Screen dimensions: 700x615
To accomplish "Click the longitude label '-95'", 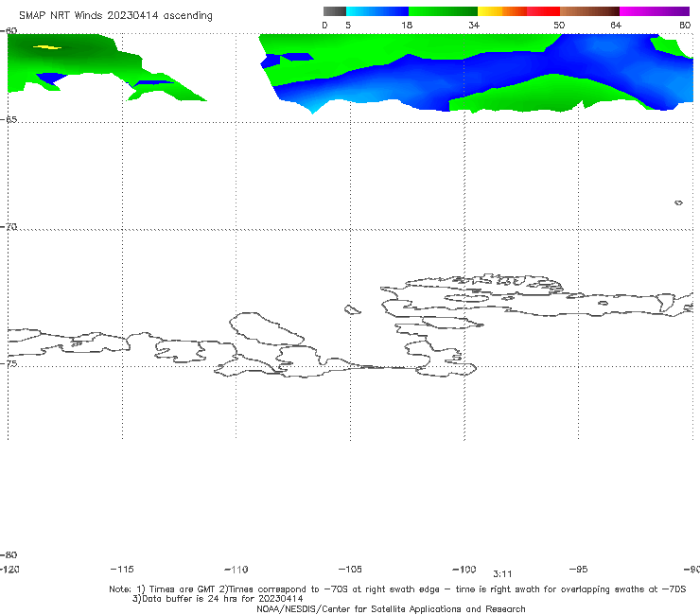I will (x=579, y=569).
